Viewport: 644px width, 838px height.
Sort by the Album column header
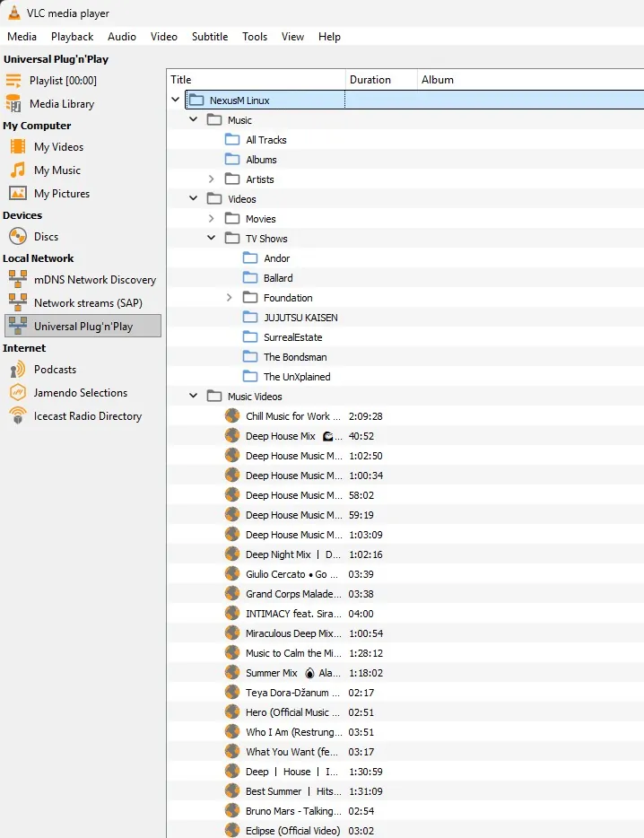point(530,80)
